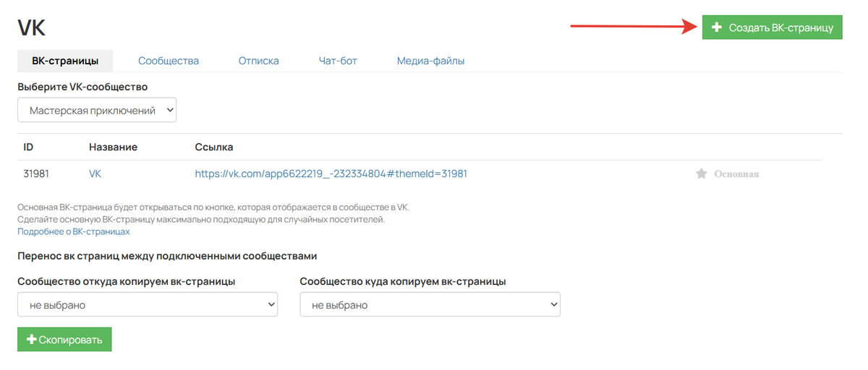The height and width of the screenshot is (370, 868).
Task: Click the star icon beside Основная
Action: tap(701, 173)
